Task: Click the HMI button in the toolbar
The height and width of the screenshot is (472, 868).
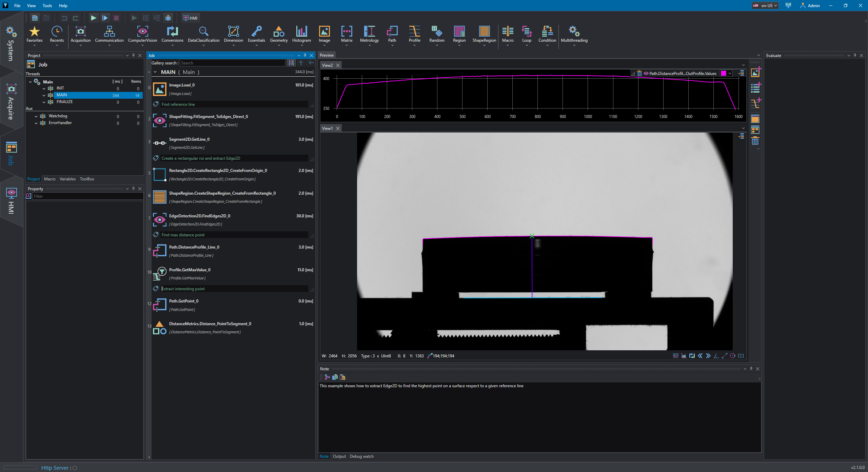Action: point(190,18)
